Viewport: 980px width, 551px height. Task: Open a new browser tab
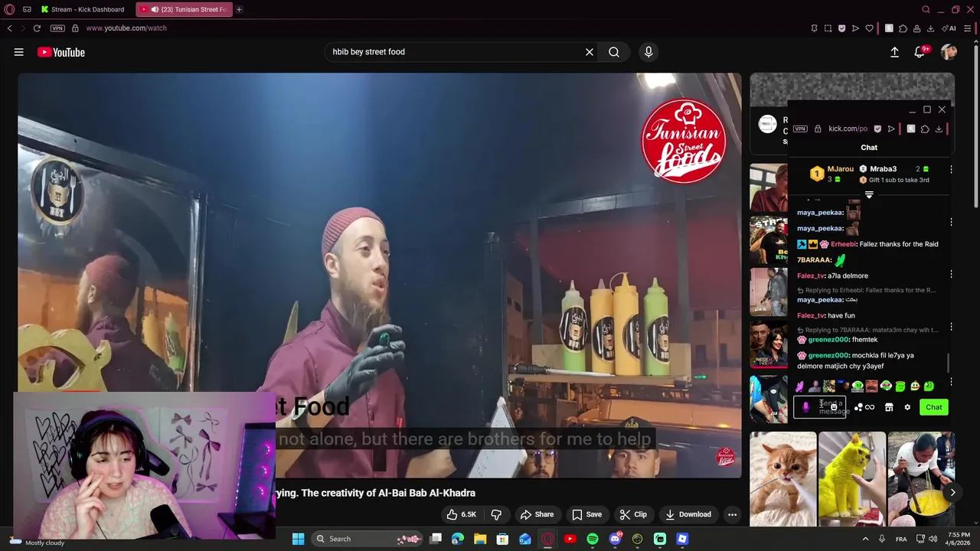point(239,9)
